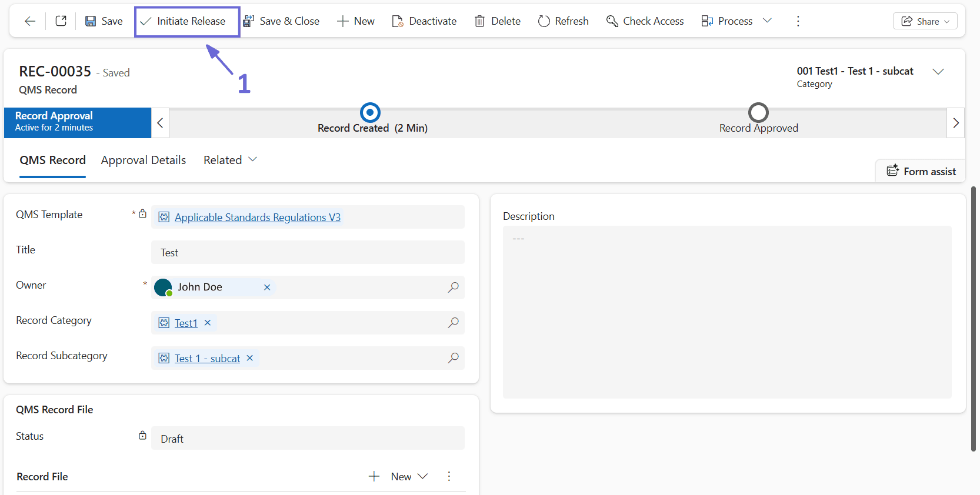Click the Description text area
Viewport: 980px width, 495px height.
(x=727, y=312)
